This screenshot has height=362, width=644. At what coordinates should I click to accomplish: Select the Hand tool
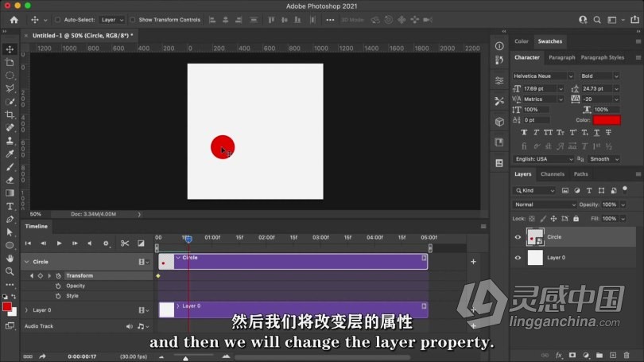[x=10, y=259]
